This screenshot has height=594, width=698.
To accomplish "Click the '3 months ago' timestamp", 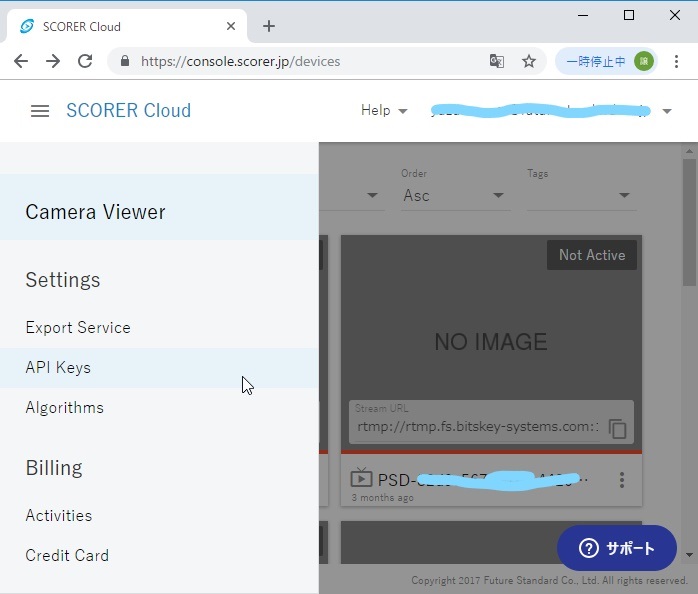I will pos(382,497).
